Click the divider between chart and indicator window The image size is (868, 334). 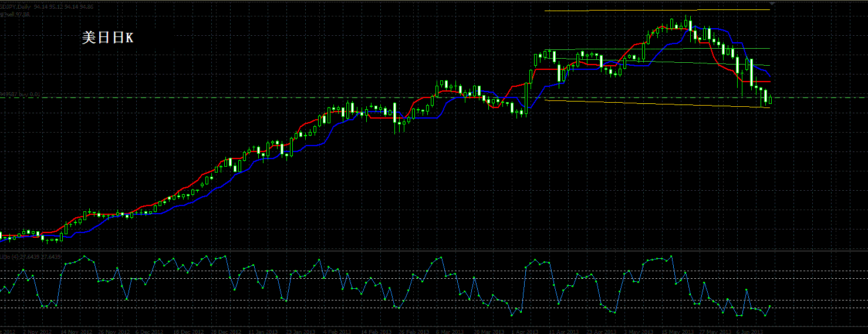(434, 251)
